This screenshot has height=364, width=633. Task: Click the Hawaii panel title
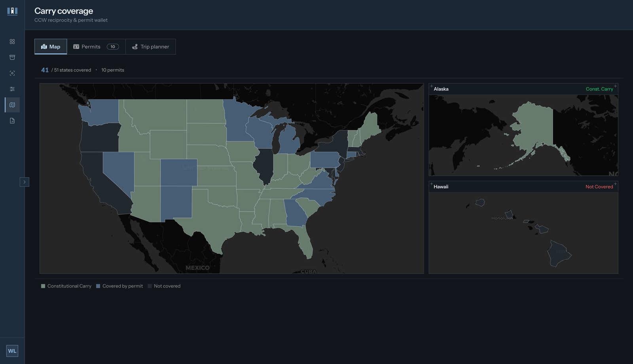click(x=441, y=187)
